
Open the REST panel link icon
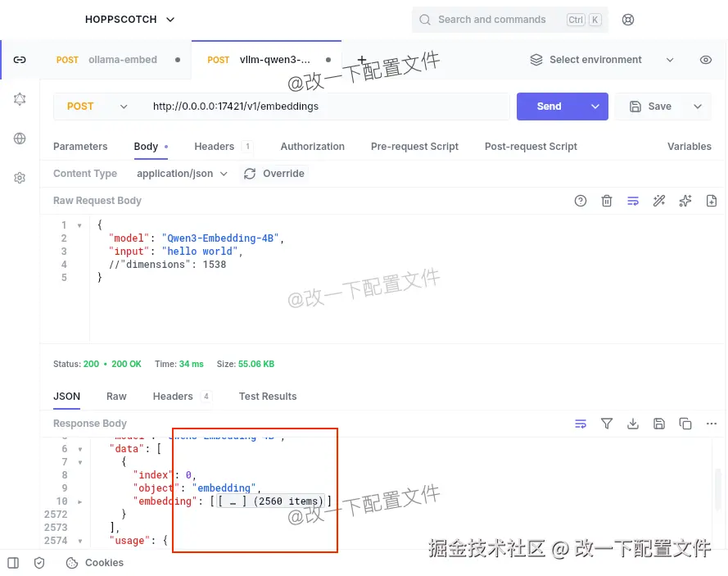pos(20,60)
